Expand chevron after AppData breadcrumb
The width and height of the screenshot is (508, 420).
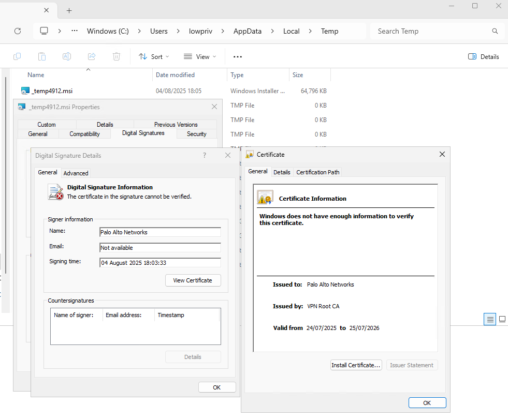coord(272,31)
